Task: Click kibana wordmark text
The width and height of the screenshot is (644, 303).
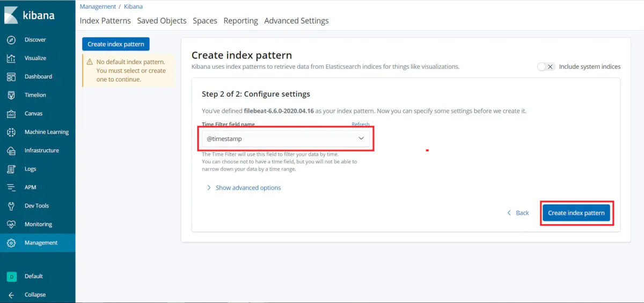Action: 39,15
